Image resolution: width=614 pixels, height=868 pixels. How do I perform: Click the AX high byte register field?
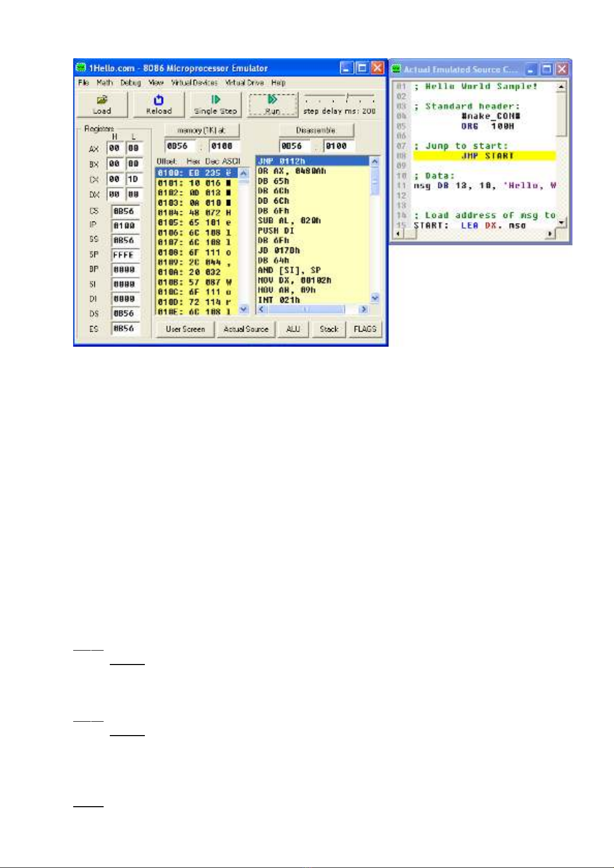(114, 148)
